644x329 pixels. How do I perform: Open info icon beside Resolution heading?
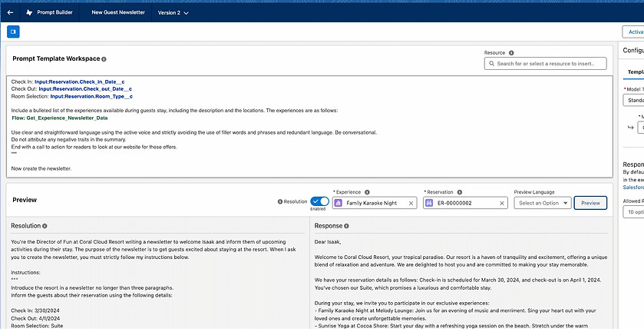tap(45, 226)
